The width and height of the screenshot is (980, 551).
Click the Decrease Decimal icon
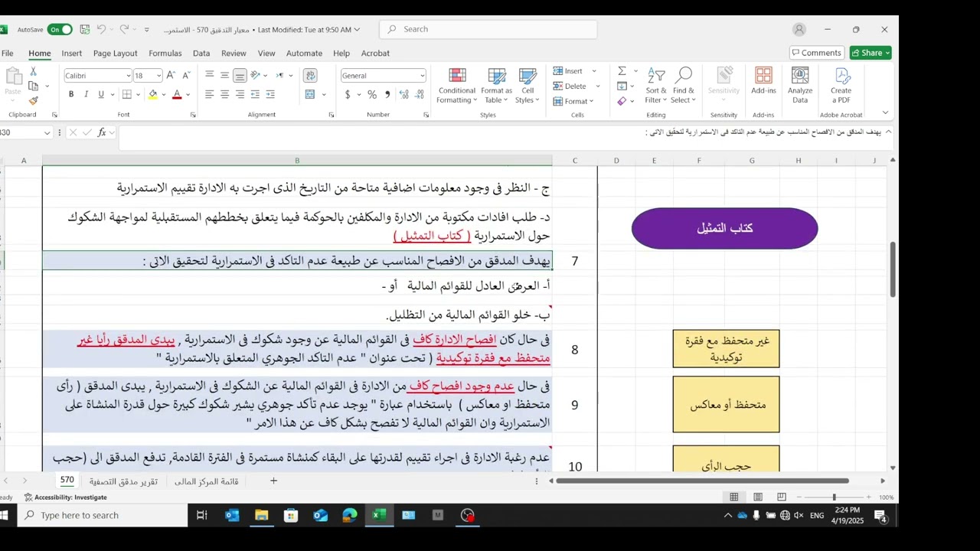tap(420, 94)
